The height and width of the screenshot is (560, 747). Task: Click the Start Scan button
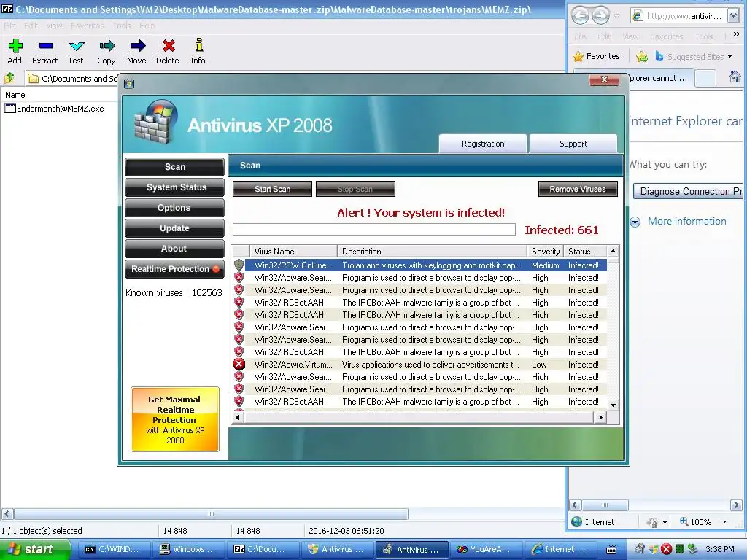(272, 189)
